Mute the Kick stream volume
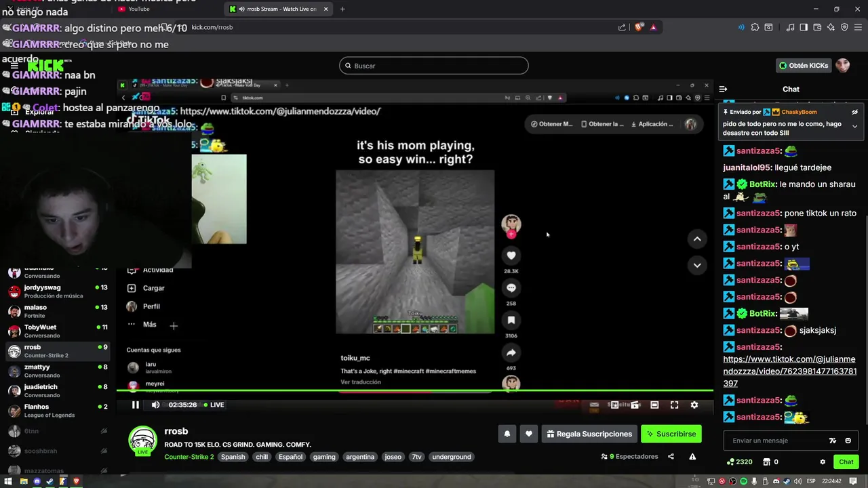This screenshot has width=868, height=488. [155, 405]
